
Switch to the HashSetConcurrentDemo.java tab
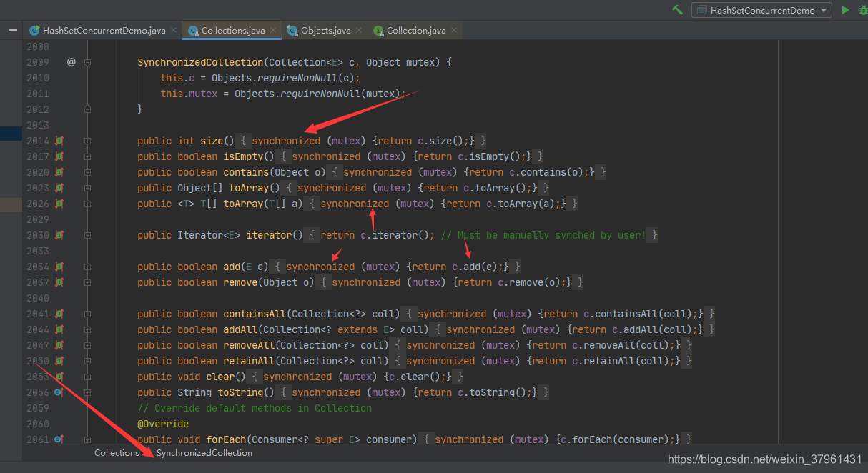[104, 30]
